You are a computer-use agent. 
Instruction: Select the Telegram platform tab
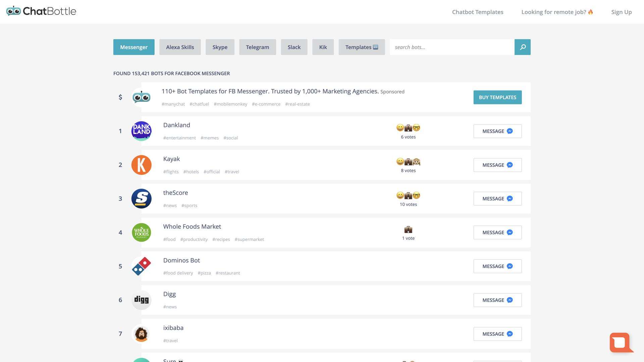(x=257, y=47)
